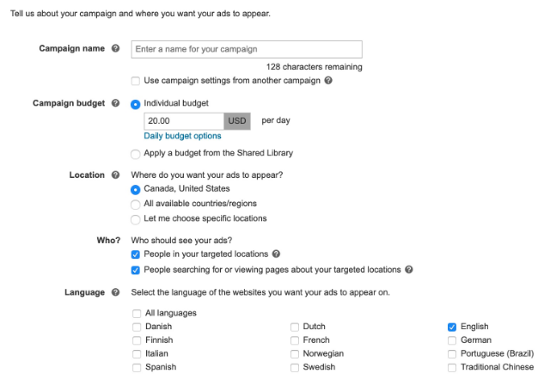Enable the Spanish language checkbox
Image resolution: width=538 pixels, height=392 pixels.
pyautogui.click(x=137, y=368)
